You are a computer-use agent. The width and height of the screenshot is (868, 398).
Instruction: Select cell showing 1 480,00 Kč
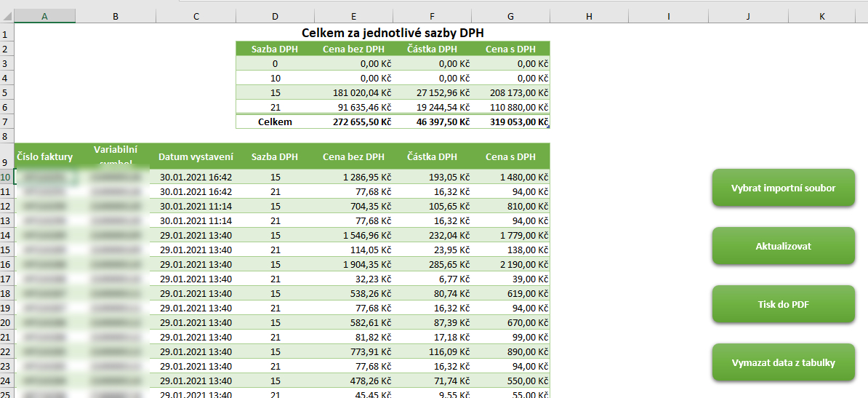[511, 177]
